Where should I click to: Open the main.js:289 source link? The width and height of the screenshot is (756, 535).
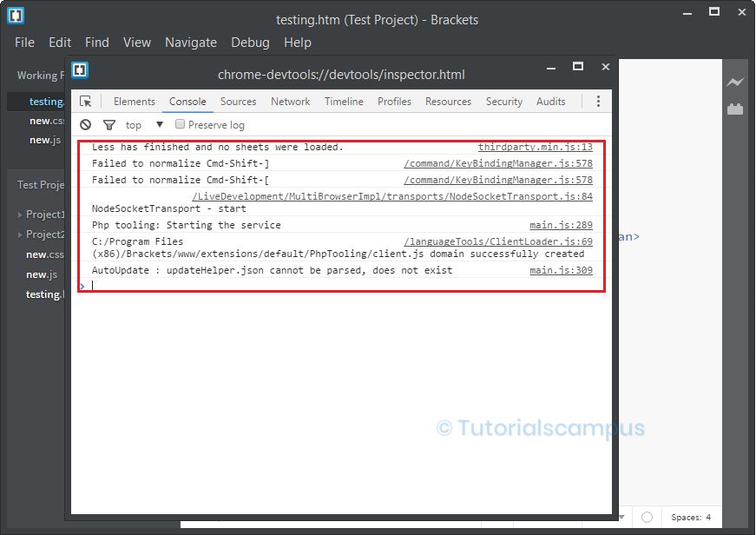click(562, 225)
